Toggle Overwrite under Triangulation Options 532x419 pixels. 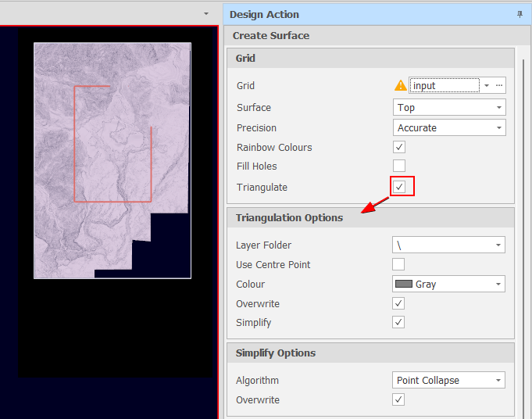398,303
